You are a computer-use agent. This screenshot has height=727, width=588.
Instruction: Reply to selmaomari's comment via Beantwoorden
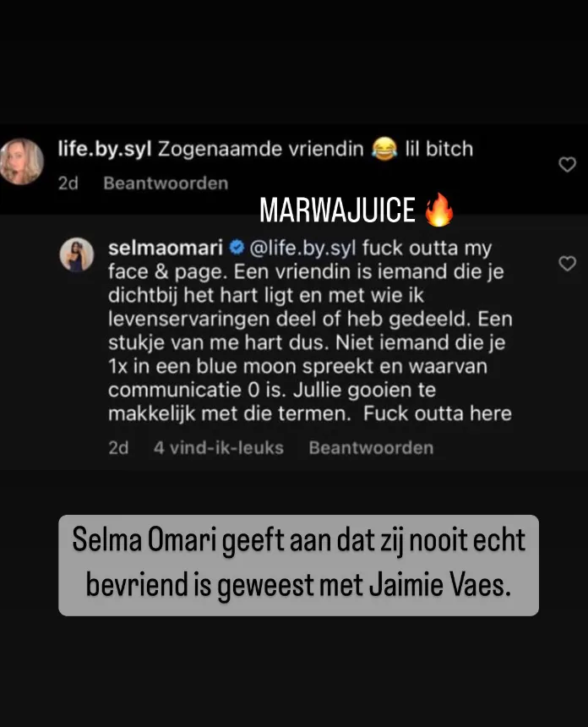coord(371,448)
